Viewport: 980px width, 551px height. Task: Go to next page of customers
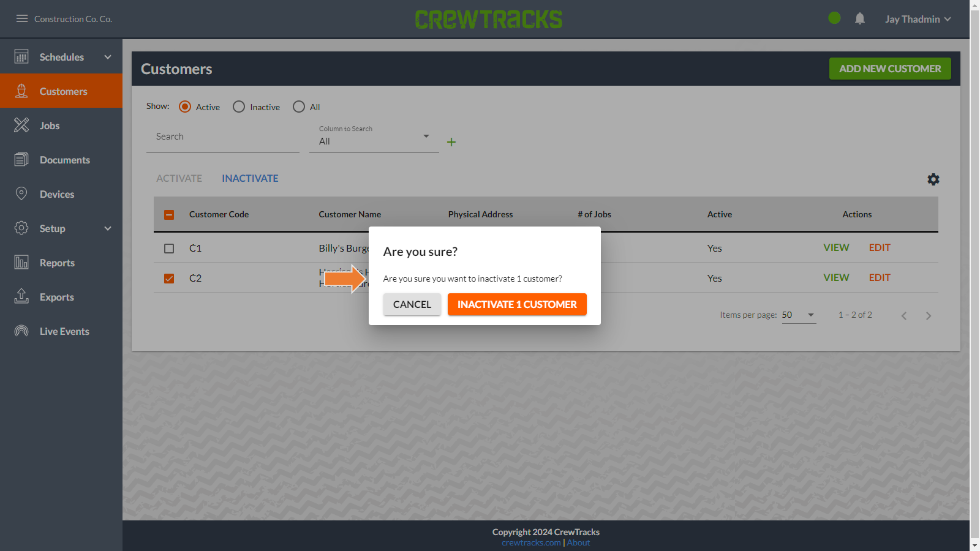point(929,316)
